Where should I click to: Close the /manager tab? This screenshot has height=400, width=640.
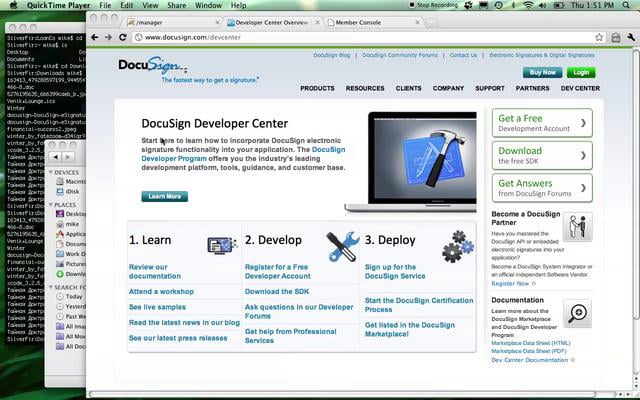pos(218,22)
